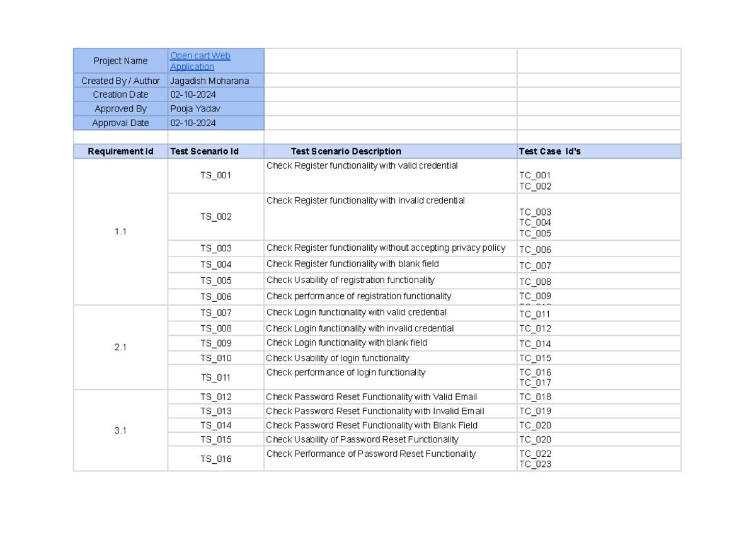Click the Creation Date value 02-10-2024
The height and width of the screenshot is (535, 756).
(193, 95)
